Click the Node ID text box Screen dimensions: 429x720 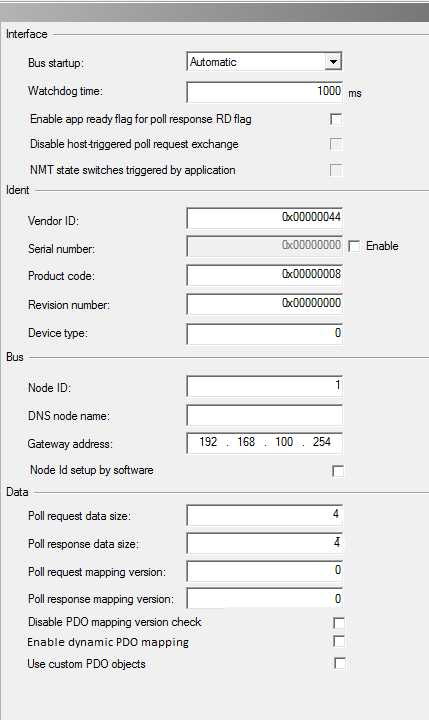coord(265,386)
